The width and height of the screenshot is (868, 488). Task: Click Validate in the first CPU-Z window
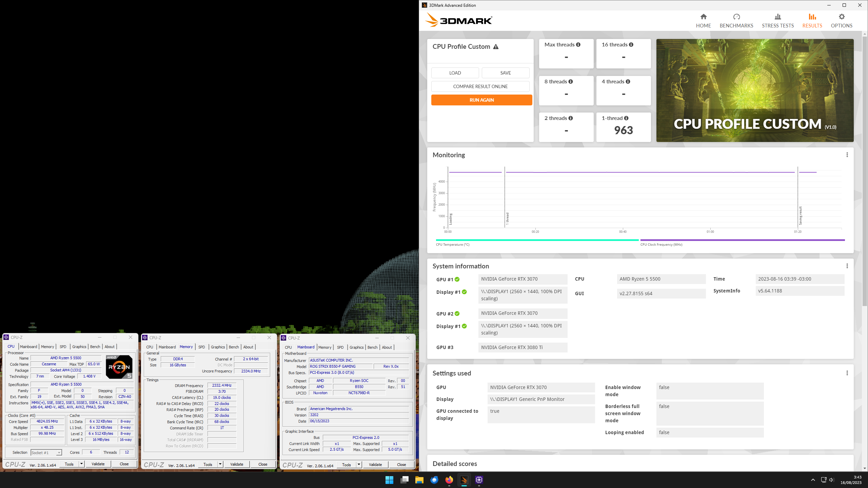(x=98, y=464)
